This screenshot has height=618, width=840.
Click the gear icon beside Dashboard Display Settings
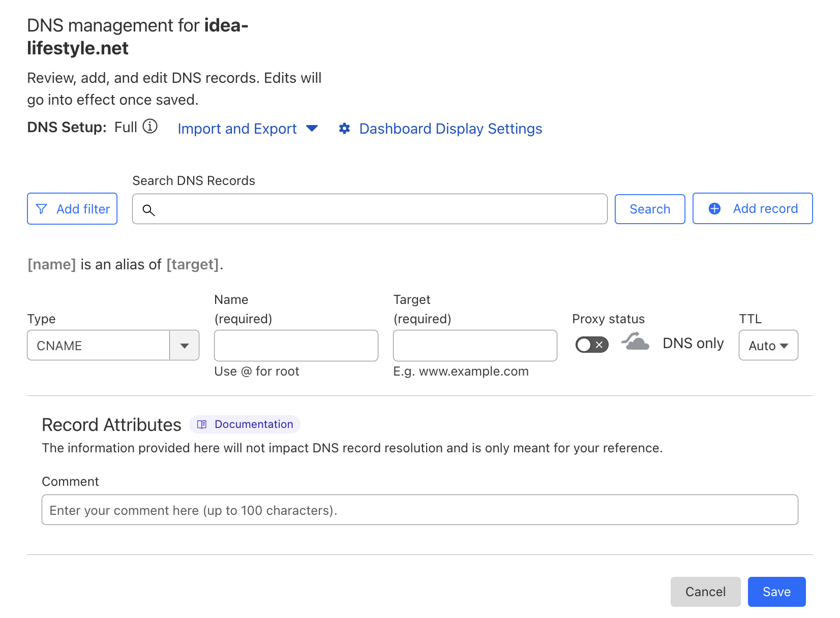tap(344, 129)
